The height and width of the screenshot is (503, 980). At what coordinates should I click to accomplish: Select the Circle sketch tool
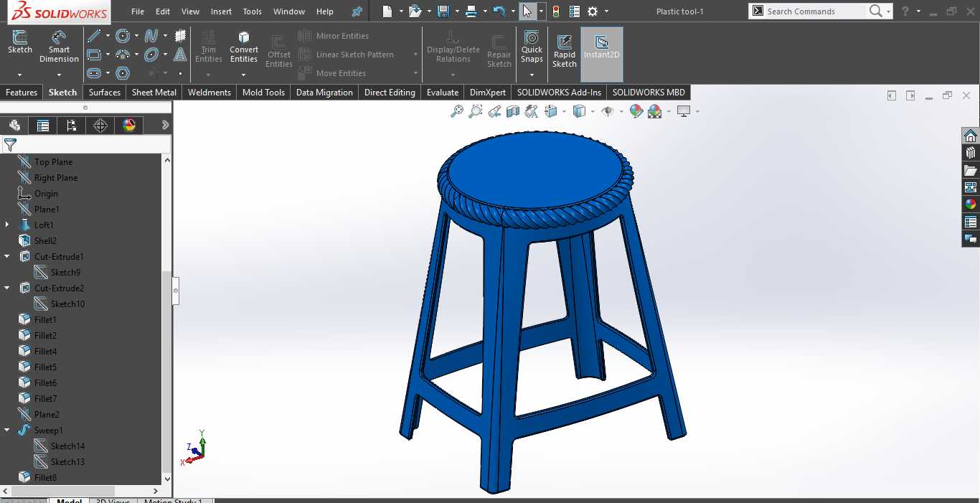(123, 36)
